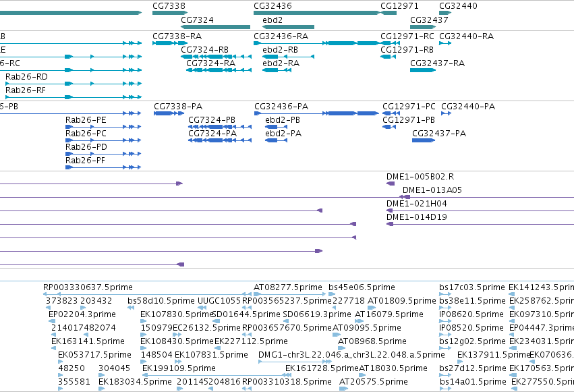Open EST AT09095.5prime
This screenshot has width=574, height=392.
pyautogui.click(x=367, y=328)
